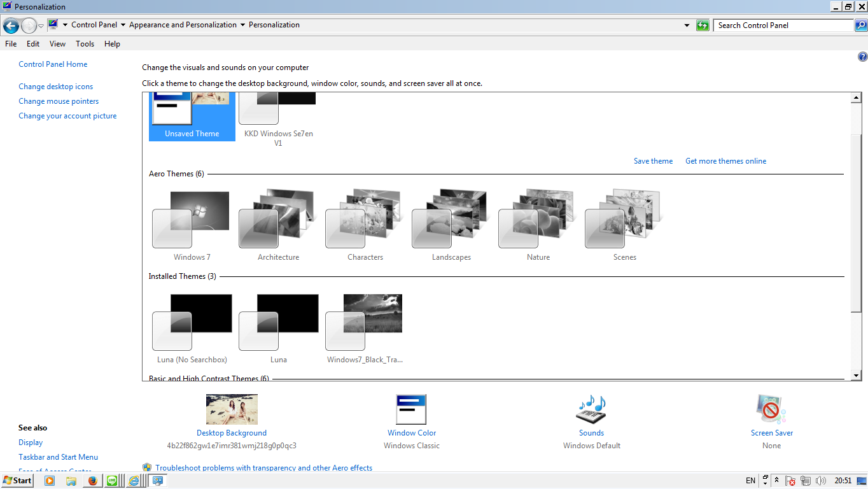Open the Sounds settings icon
This screenshot has width=868, height=489.
tap(591, 409)
